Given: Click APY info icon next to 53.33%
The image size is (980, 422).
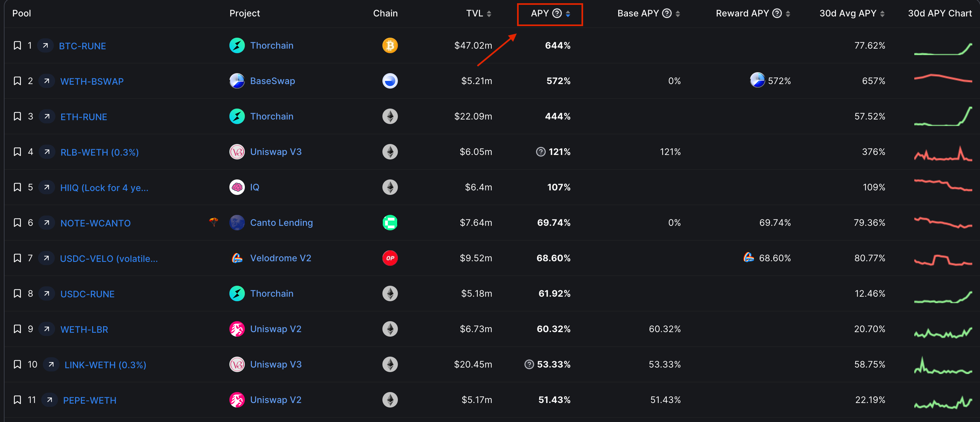Looking at the screenshot, I should click(529, 365).
